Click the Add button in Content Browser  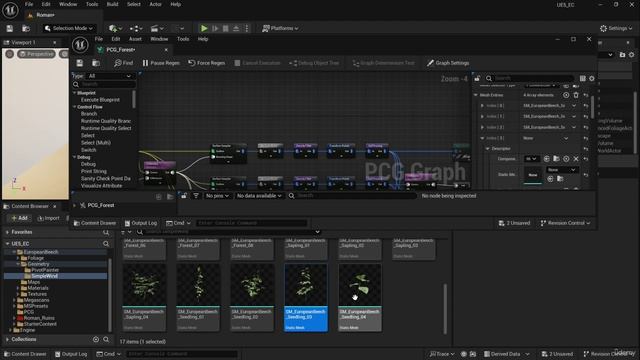pos(20,218)
